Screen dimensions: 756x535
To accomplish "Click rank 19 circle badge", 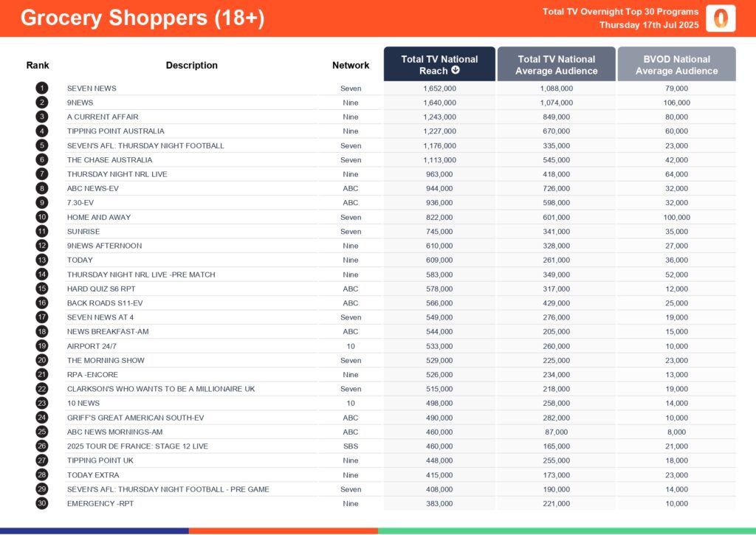I will 41,346.
